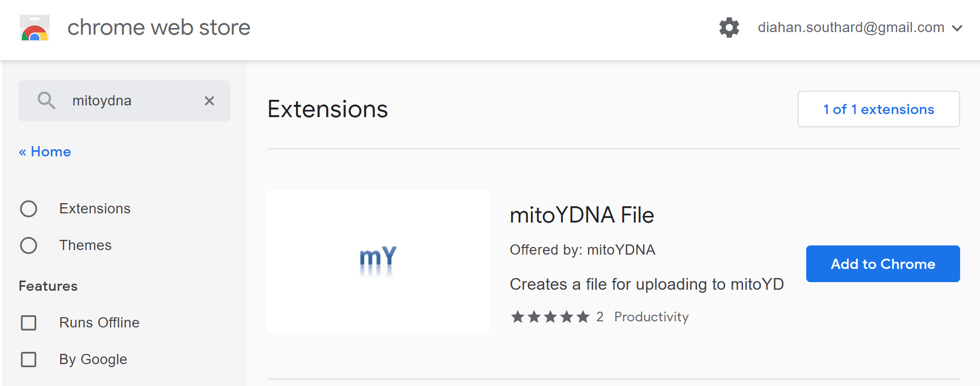This screenshot has width=980, height=386.
Task: Select the Themes radio button
Action: coord(29,245)
